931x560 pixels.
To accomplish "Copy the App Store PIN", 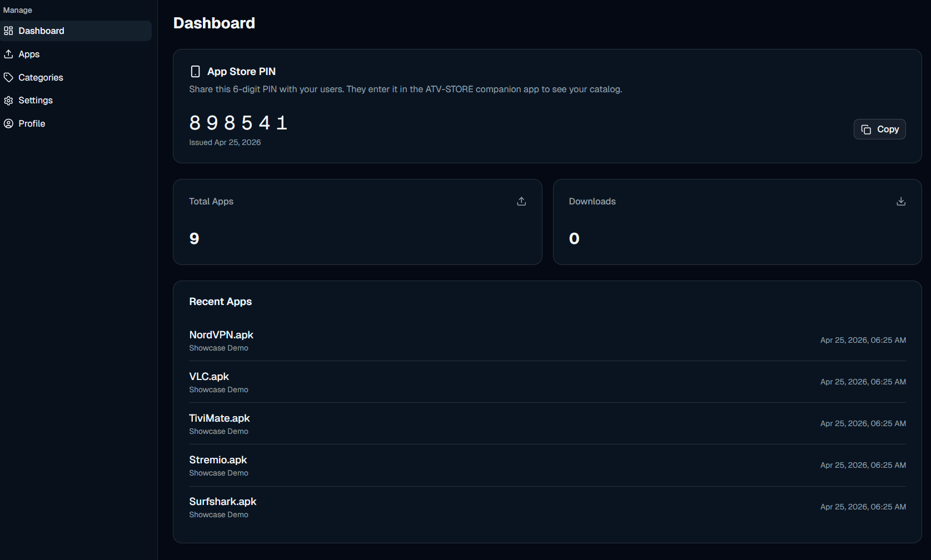I will 880,129.
